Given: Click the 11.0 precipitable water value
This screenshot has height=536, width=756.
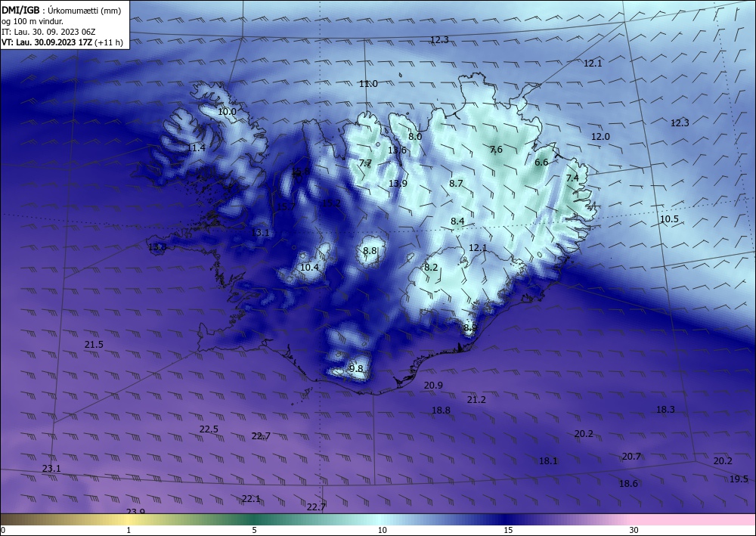Looking at the screenshot, I should tap(368, 84).
